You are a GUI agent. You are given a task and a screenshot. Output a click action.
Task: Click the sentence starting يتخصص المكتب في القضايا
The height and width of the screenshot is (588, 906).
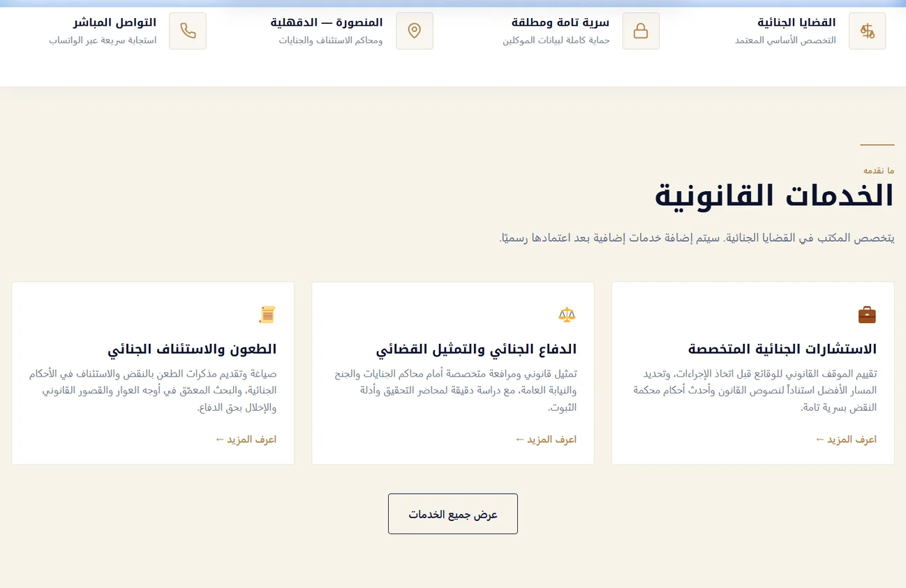(x=697, y=238)
